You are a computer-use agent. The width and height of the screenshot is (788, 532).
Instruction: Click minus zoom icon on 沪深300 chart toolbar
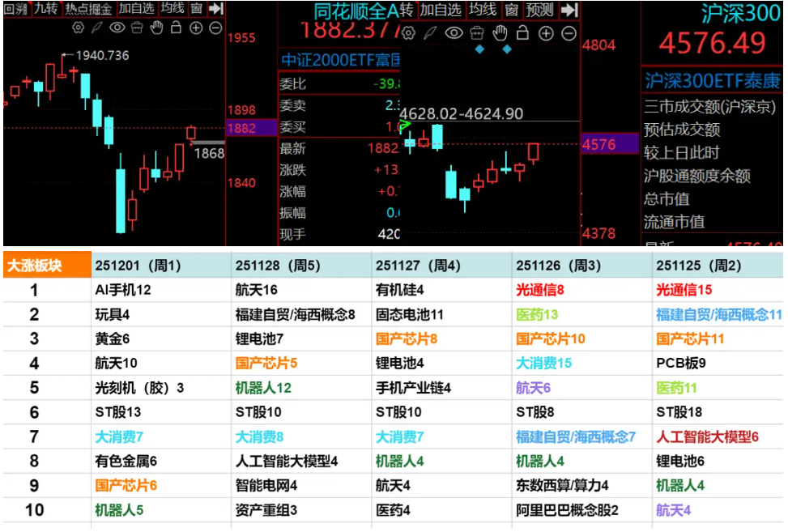pos(569,33)
